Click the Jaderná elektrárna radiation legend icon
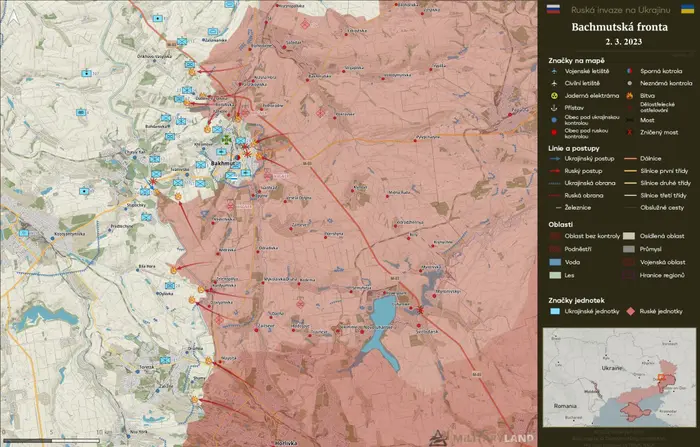The width and height of the screenshot is (700, 447). pos(554,96)
